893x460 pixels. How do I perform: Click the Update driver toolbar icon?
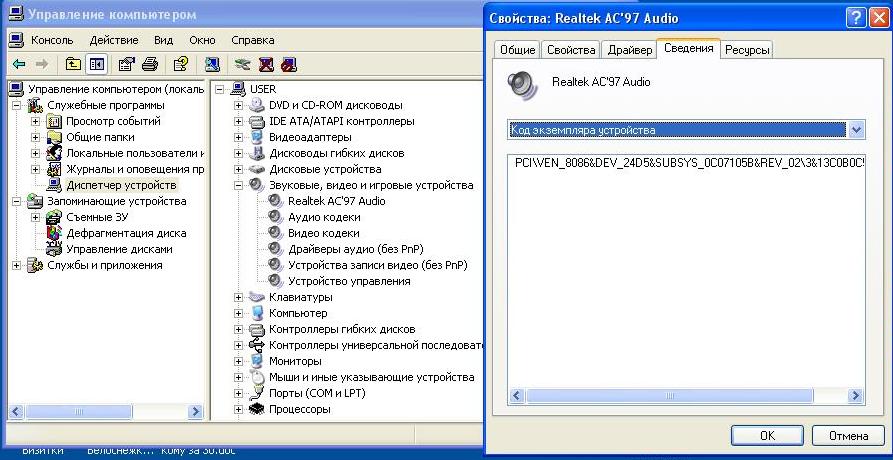point(243,64)
